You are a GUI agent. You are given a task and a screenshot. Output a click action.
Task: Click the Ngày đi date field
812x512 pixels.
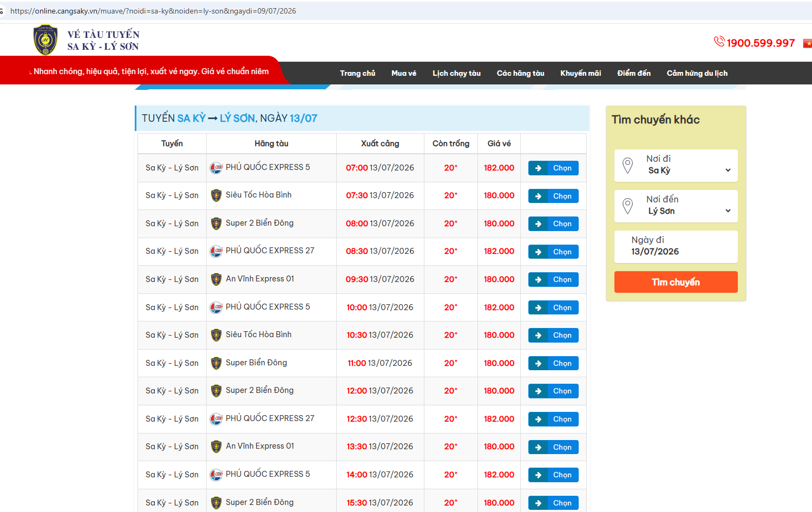[676, 247]
